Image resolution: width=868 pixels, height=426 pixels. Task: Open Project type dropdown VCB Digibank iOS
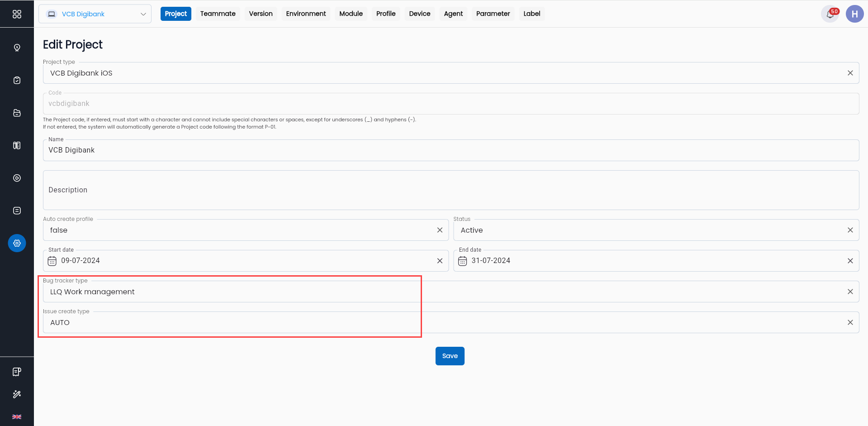[451, 73]
